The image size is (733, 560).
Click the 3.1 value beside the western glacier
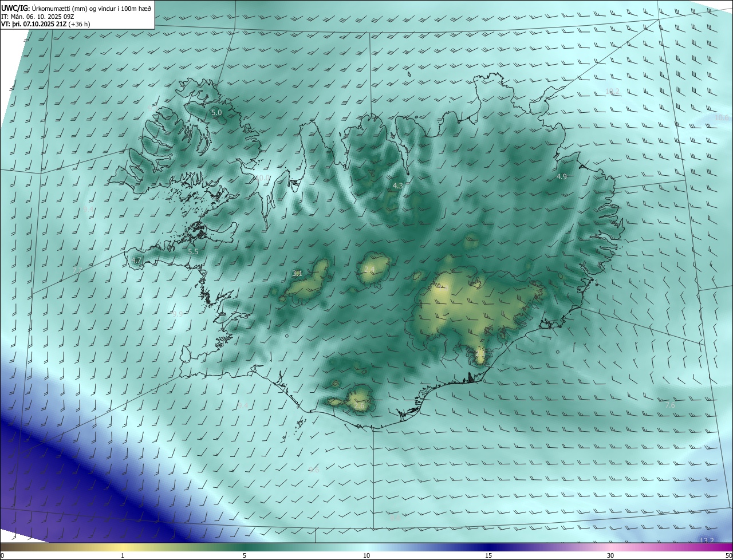pos(297,274)
